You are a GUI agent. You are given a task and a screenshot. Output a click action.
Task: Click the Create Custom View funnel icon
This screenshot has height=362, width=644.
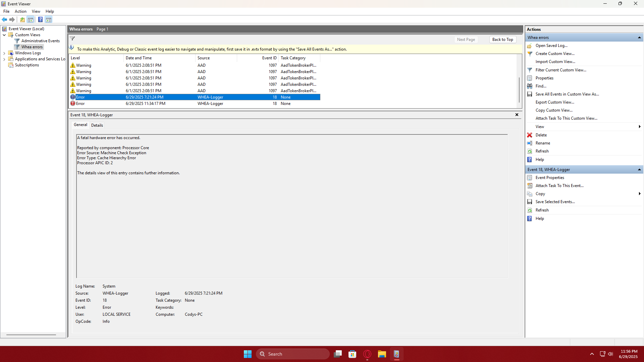(x=530, y=54)
